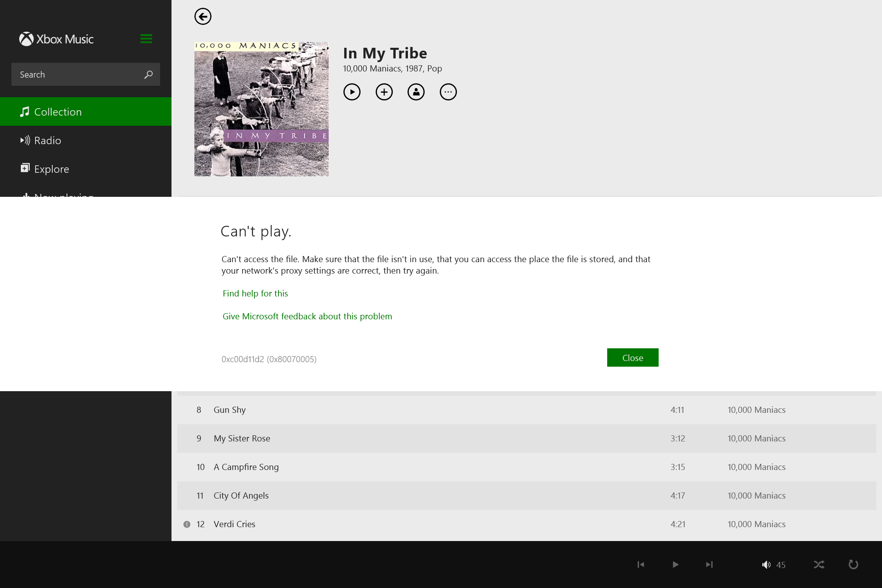The image size is (882, 588).
Task: Click the back arrow button
Action: (203, 17)
